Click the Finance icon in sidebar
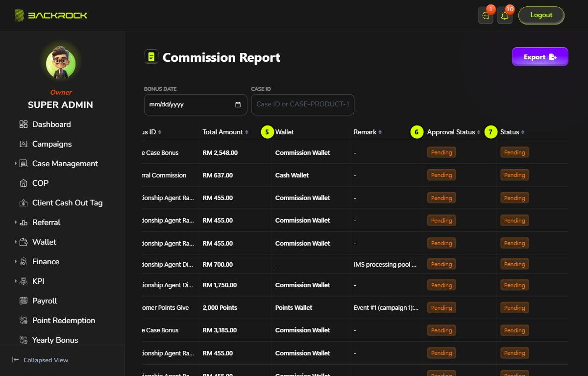The height and width of the screenshot is (376, 588). [23, 262]
